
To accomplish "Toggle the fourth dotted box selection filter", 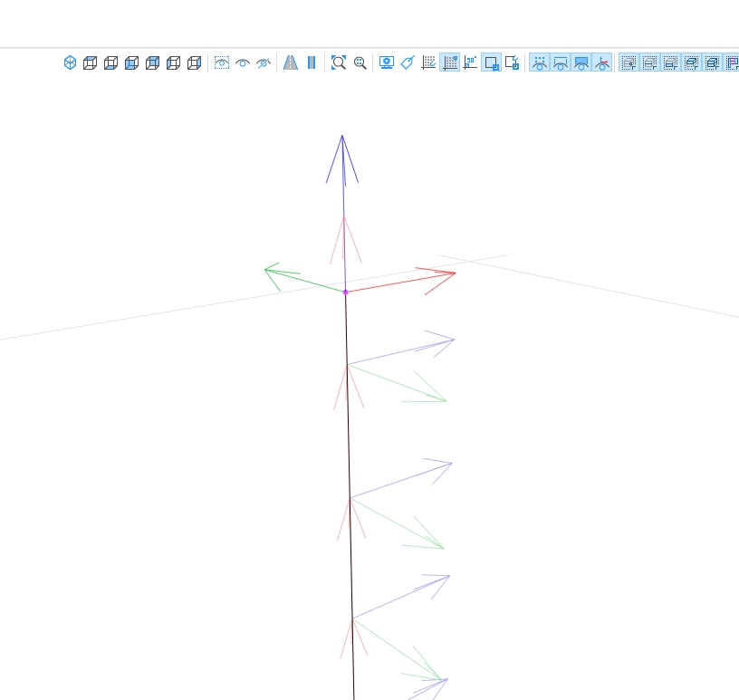I will [x=691, y=62].
